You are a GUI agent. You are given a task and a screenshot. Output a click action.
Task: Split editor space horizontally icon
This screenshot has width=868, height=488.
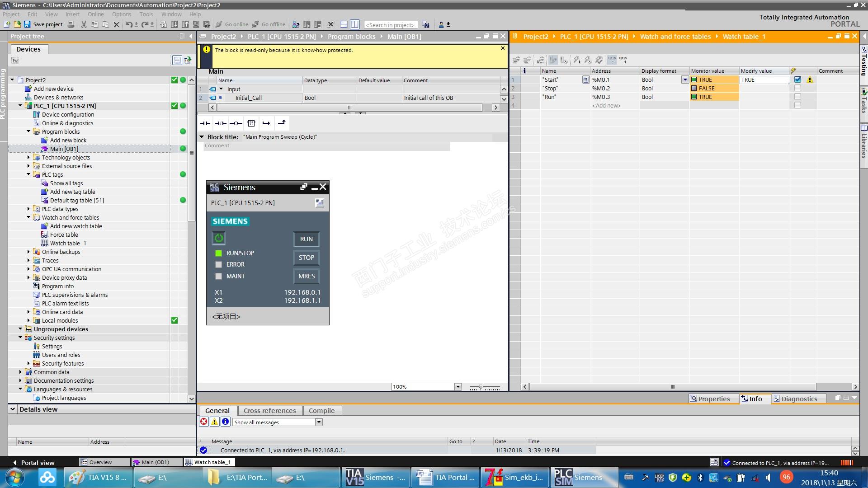[344, 24]
